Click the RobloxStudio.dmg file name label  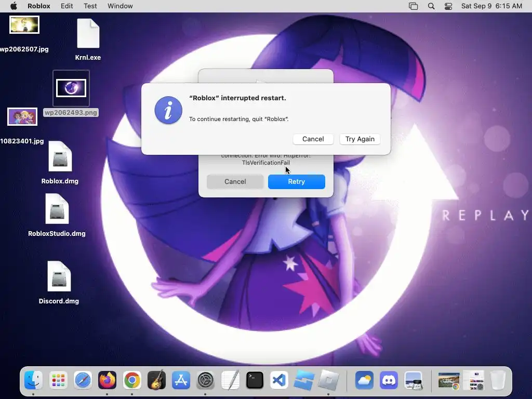click(57, 233)
